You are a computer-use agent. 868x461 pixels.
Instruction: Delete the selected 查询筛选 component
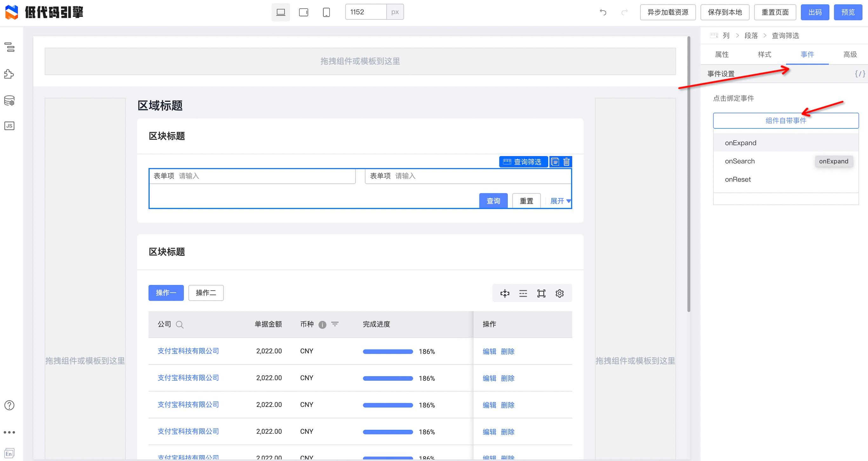[x=566, y=162]
